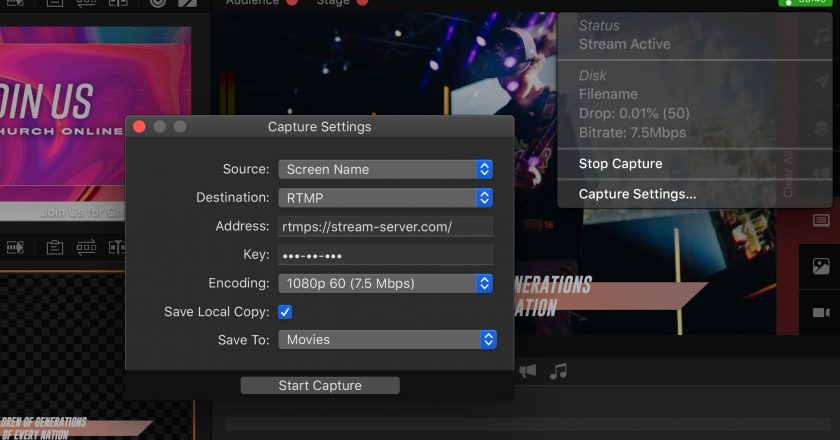Viewport: 840px width, 440px height.
Task: Click the Filename entry under Disk
Action: [x=608, y=94]
